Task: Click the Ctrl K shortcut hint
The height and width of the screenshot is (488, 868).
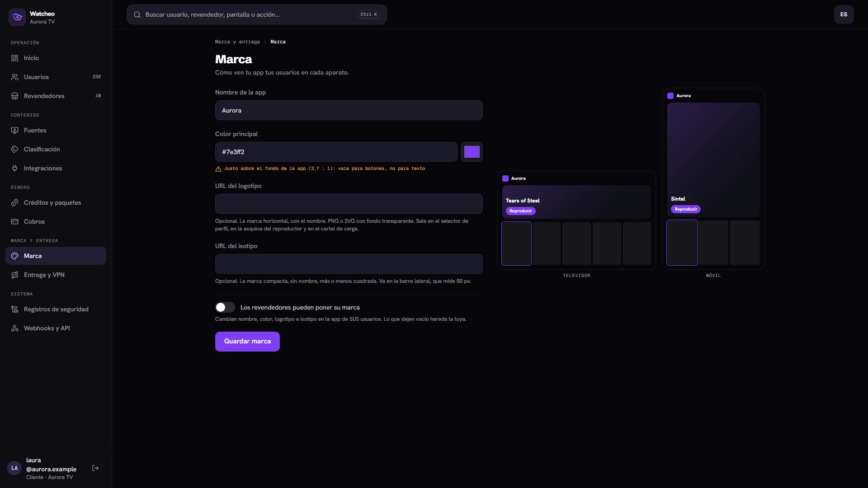Action: (369, 14)
